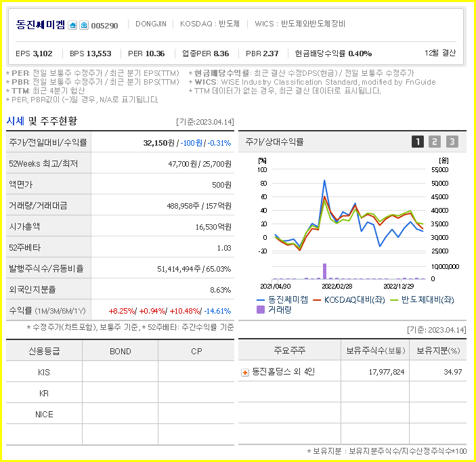Click the 동진쎄미켐 company name

(41, 24)
